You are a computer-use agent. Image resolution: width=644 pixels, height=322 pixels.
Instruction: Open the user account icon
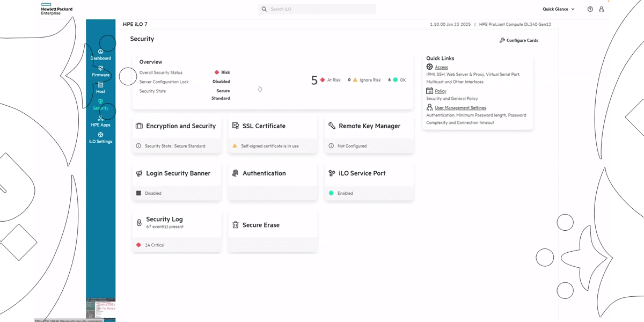(x=602, y=9)
